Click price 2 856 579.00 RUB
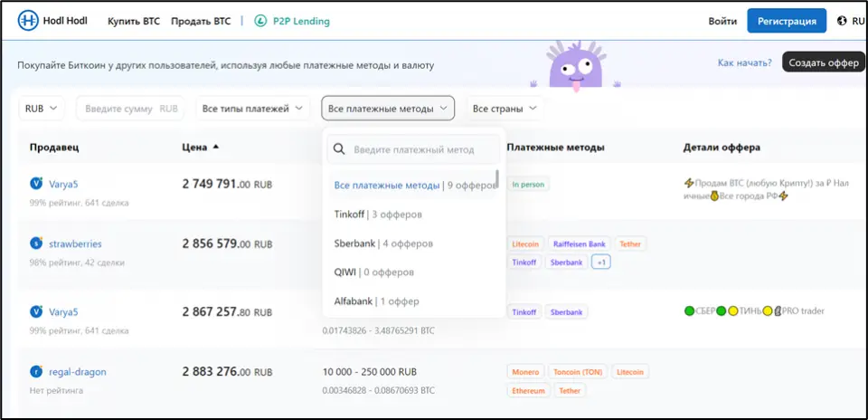The width and height of the screenshot is (868, 420). click(x=227, y=243)
